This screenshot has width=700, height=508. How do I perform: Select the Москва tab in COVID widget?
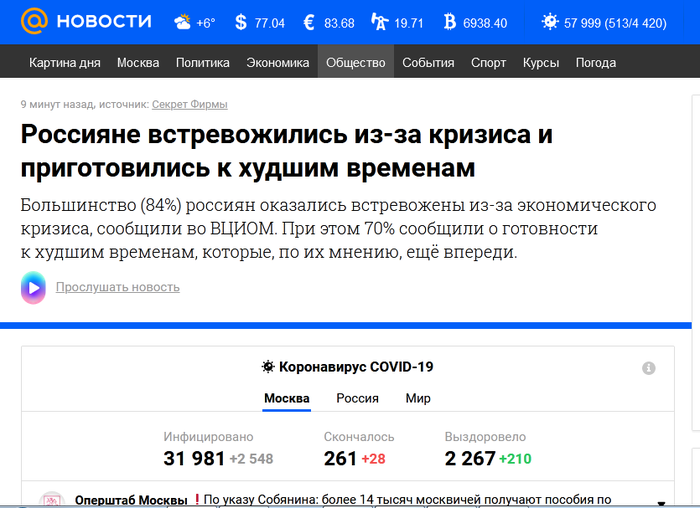pos(287,398)
